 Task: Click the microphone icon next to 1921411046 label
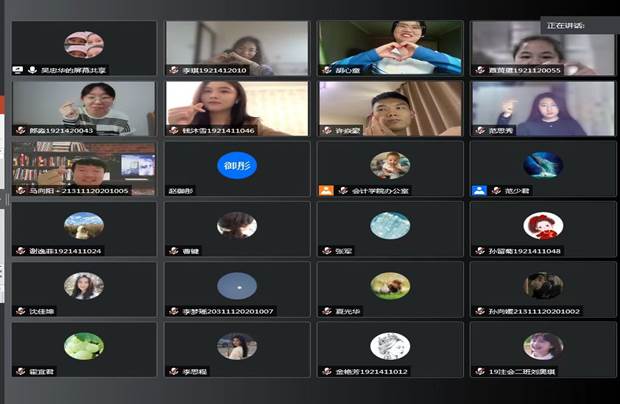tap(173, 130)
